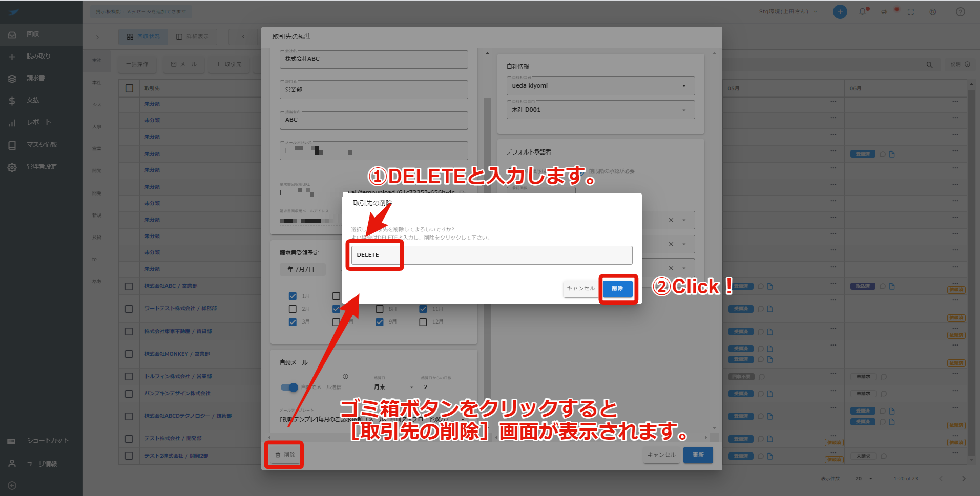Open the 本社 D001 department dropdown
The height and width of the screenshot is (496, 980).
tap(600, 110)
